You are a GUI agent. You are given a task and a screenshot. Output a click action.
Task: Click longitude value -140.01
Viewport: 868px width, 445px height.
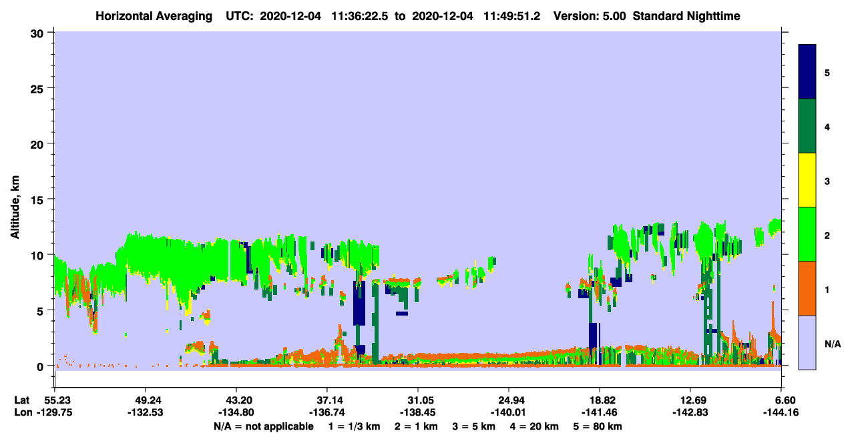click(509, 412)
